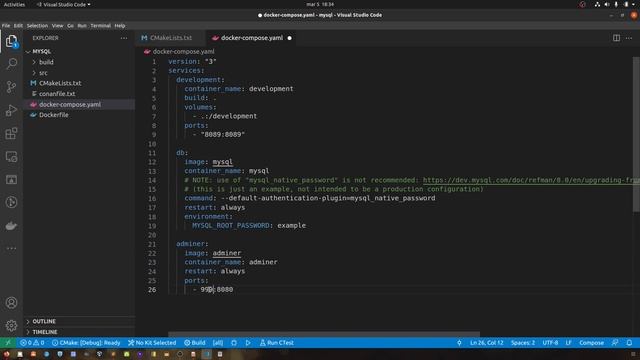Open the View menu

[x=57, y=25]
